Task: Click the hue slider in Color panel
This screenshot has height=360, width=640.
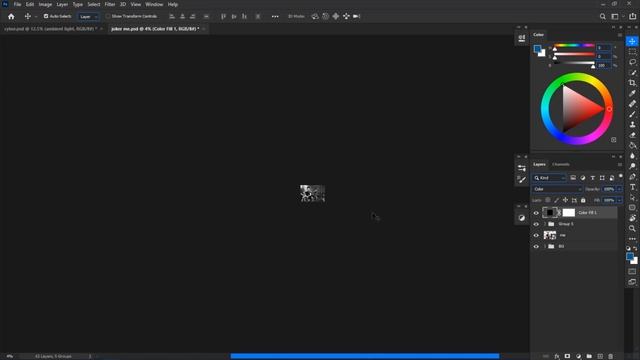Action: 574,46
